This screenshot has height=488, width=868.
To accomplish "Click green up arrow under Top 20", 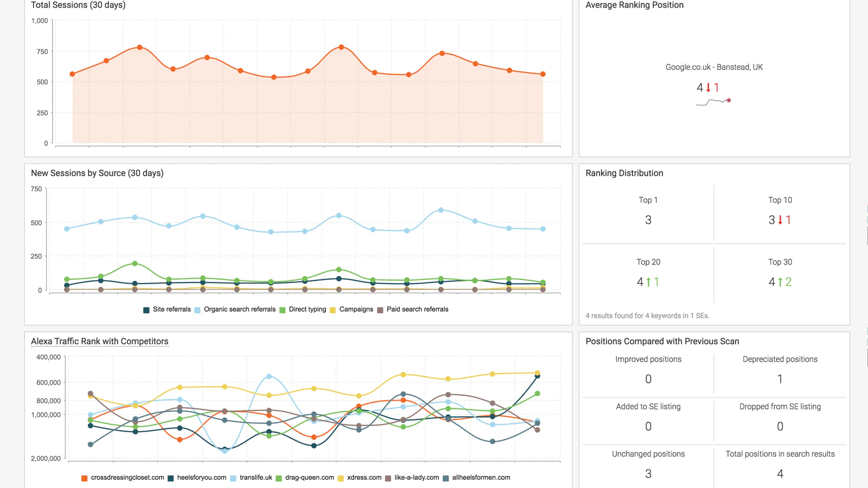I will pyautogui.click(x=648, y=282).
